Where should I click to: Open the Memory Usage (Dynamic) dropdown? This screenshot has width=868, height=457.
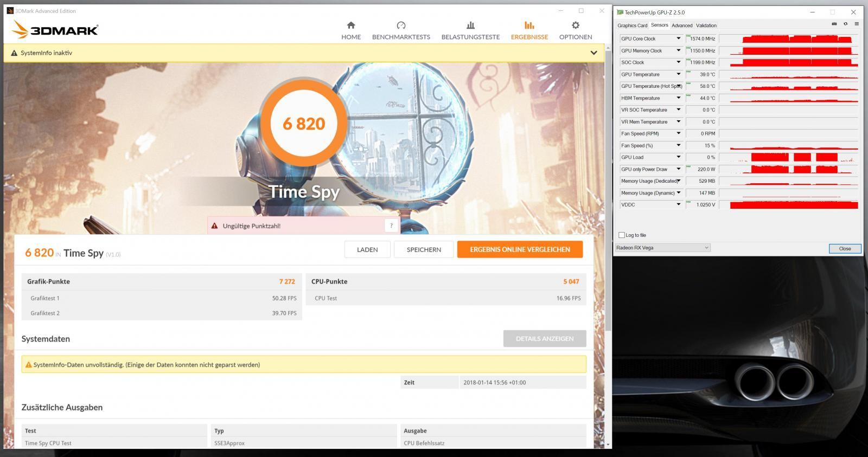[678, 192]
